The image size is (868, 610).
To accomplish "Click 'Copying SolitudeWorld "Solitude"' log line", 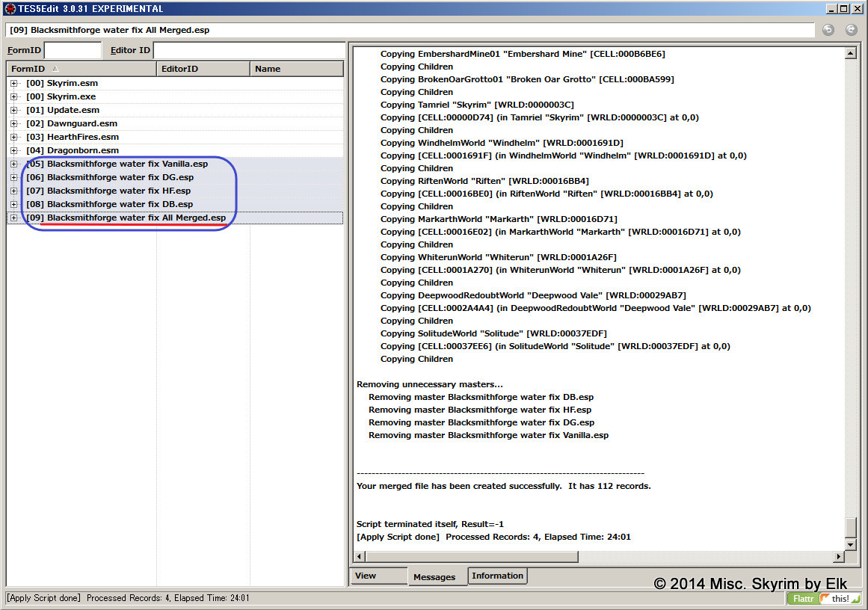I will pyautogui.click(x=493, y=333).
